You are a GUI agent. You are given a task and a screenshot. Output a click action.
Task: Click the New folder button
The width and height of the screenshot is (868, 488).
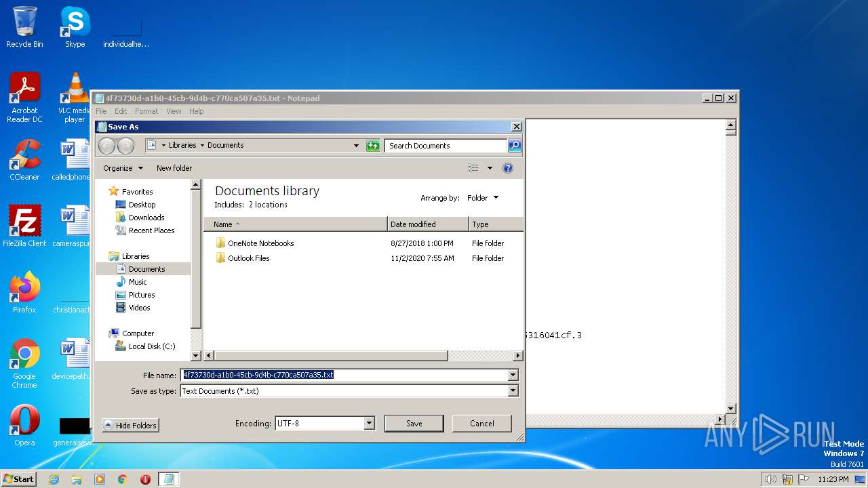coord(174,168)
